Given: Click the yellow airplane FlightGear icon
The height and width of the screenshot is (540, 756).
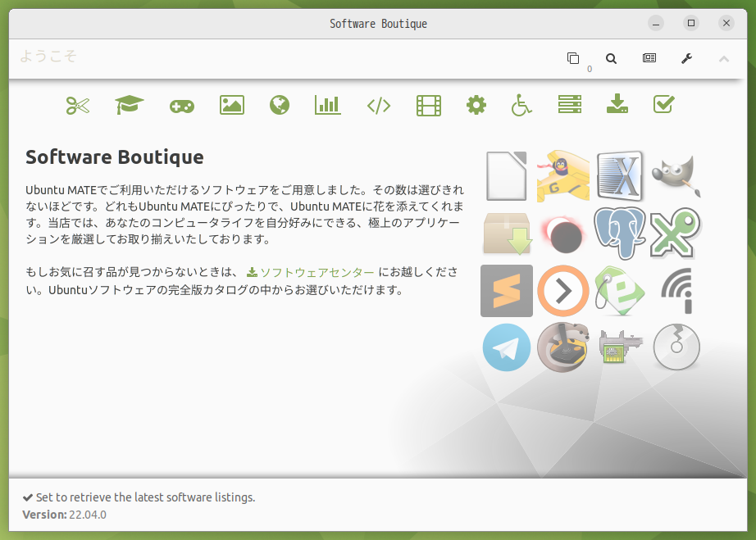Looking at the screenshot, I should (563, 176).
